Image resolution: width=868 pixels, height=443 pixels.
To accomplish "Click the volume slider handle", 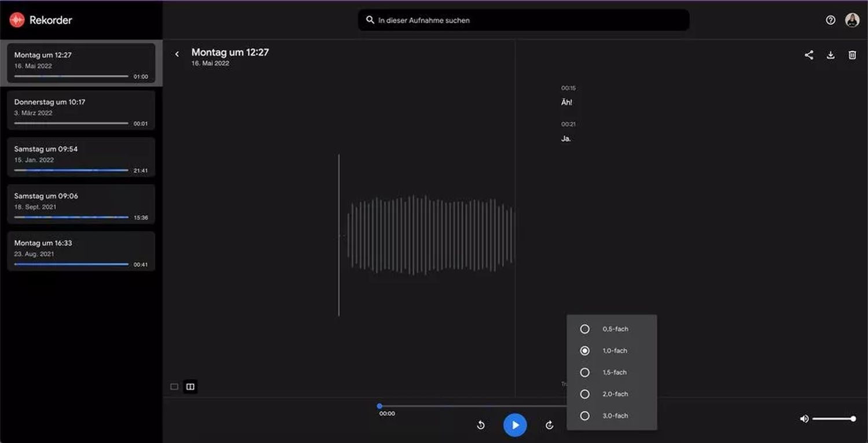I will click(853, 419).
